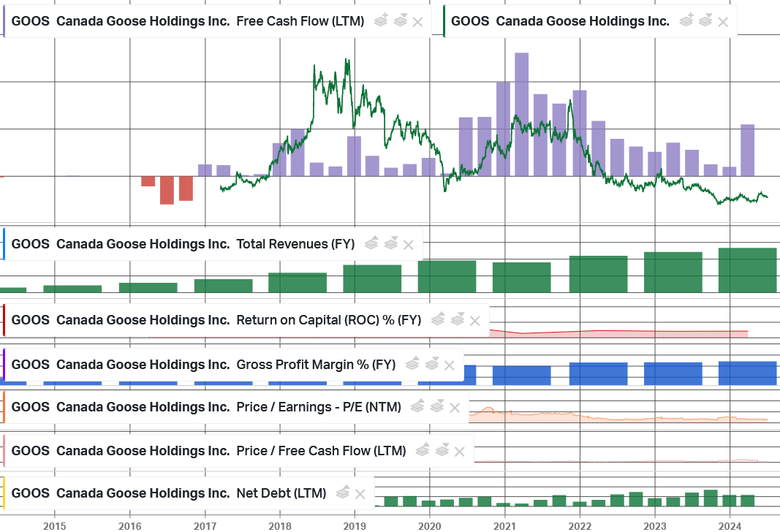Click the 2022 year label on the time axis

click(580, 525)
